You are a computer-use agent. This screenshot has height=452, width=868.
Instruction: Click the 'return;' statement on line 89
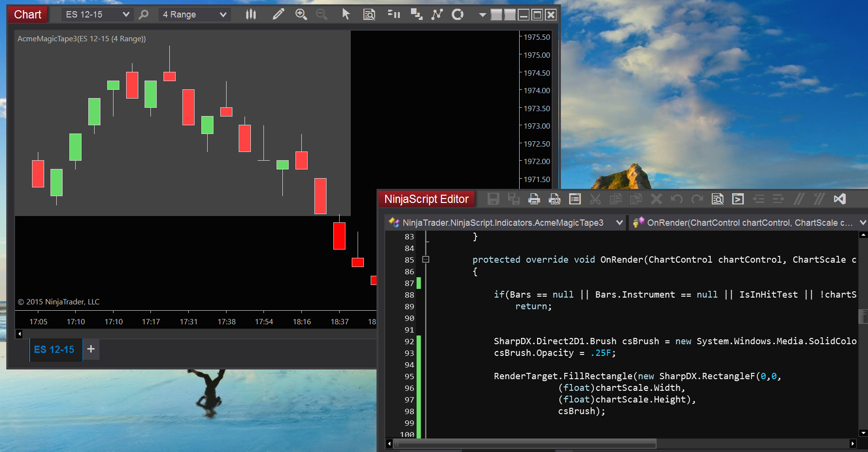[x=533, y=307]
